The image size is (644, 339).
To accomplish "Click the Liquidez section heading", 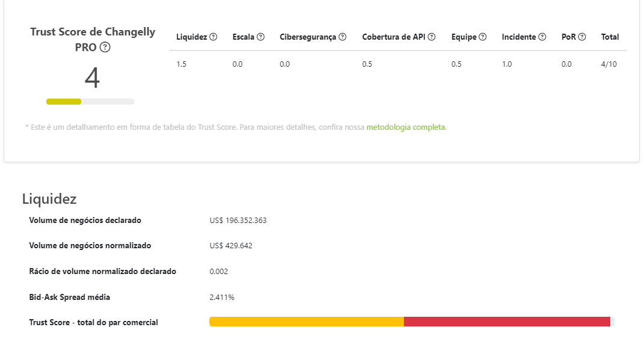I will click(49, 199).
